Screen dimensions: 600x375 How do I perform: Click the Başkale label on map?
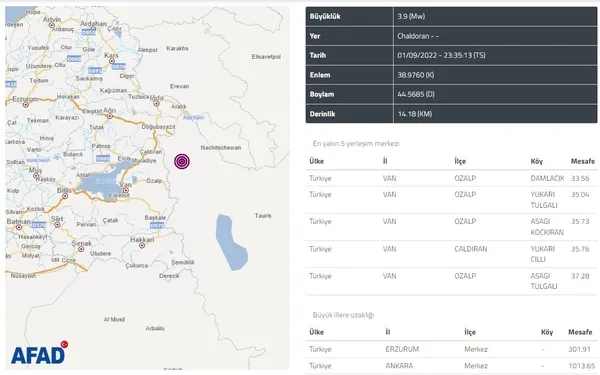pyautogui.click(x=155, y=217)
